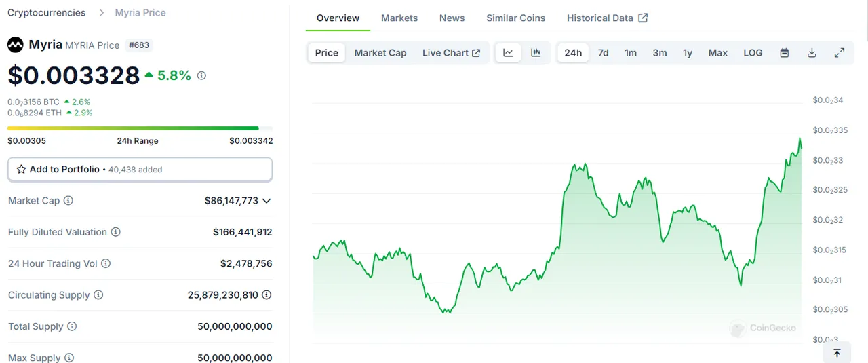
Task: Select line chart view icon
Action: pos(508,53)
